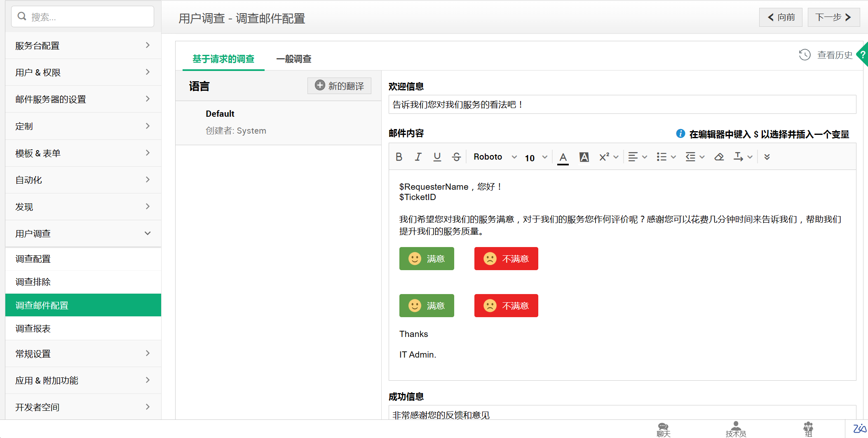Open the 调查排除 submenu item
The width and height of the screenshot is (868, 438).
[x=83, y=282]
